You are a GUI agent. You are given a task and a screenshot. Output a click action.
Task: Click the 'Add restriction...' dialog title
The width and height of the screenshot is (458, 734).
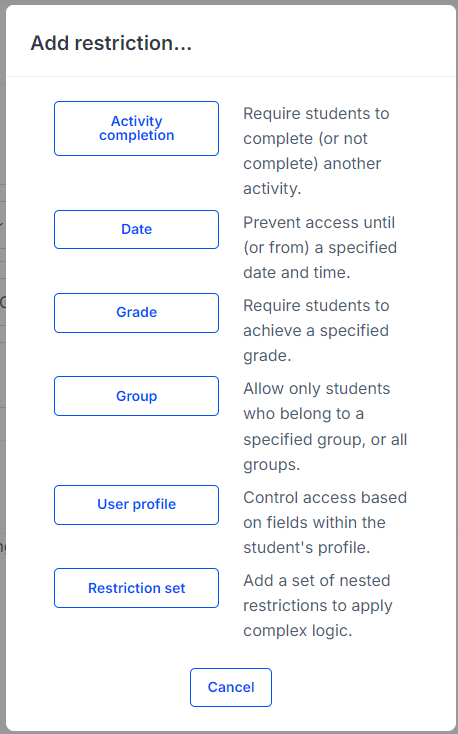(x=111, y=43)
